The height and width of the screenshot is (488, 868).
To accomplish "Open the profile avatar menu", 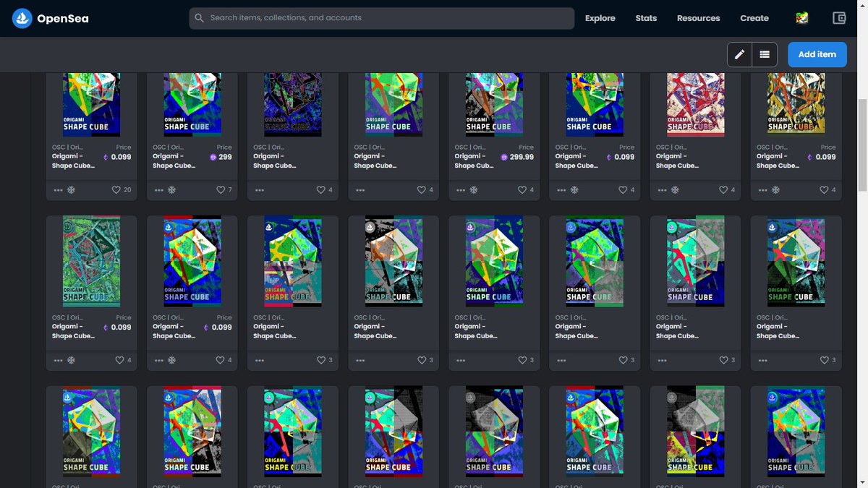I will pyautogui.click(x=801, y=18).
